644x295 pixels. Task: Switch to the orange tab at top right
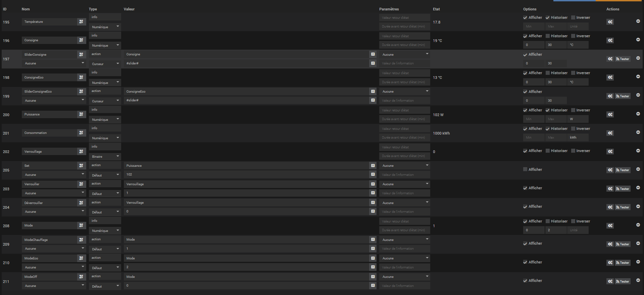click(619, 1)
